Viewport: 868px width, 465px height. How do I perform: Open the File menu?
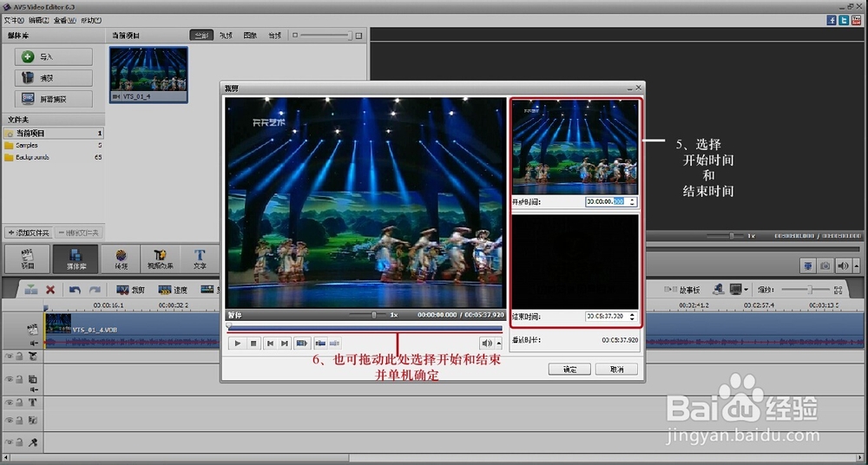tap(13, 21)
